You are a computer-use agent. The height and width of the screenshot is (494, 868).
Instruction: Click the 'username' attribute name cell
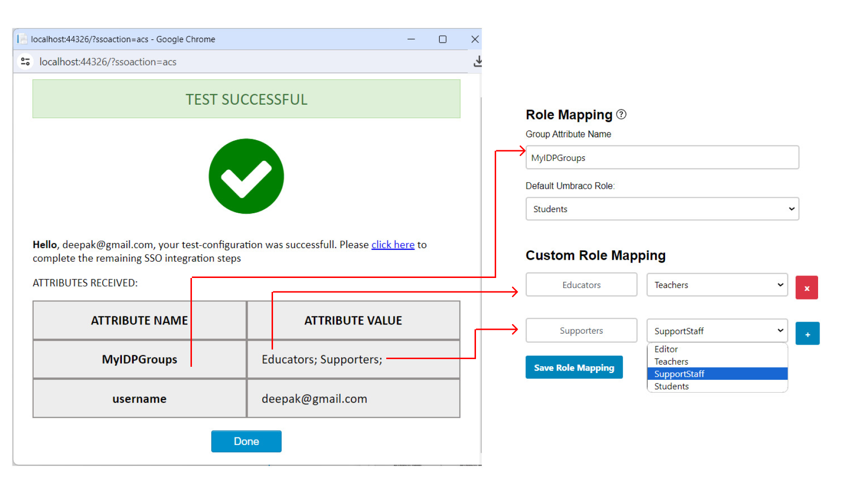pos(140,399)
